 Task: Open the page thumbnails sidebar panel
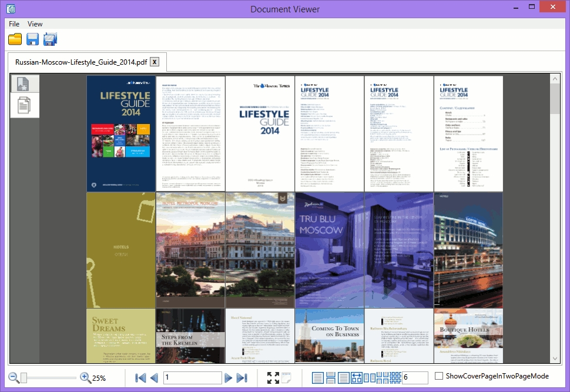(x=24, y=105)
